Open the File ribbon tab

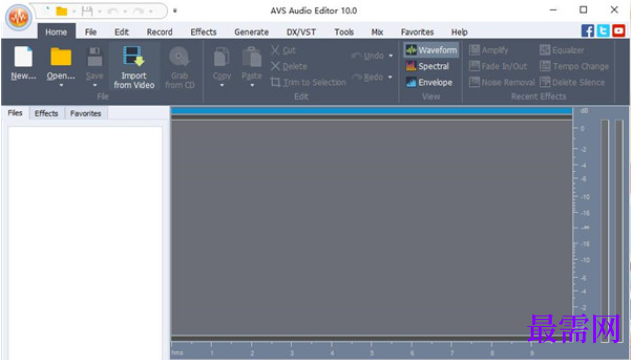click(x=90, y=32)
